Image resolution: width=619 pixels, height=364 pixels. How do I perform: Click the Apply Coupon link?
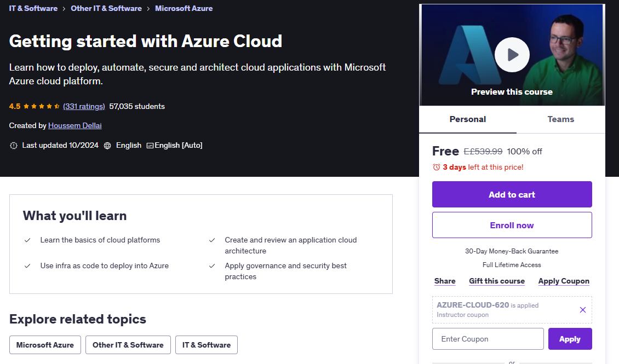(564, 281)
